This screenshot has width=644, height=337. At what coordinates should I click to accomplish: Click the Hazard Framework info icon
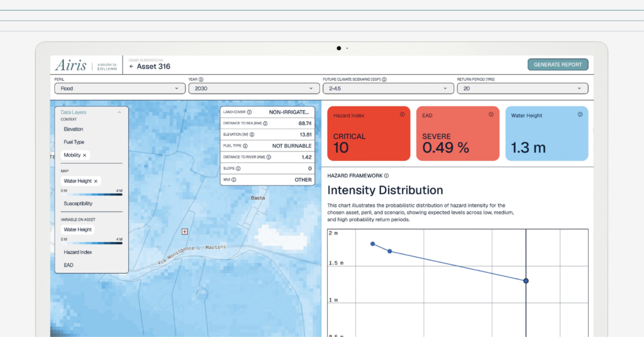coord(387,175)
